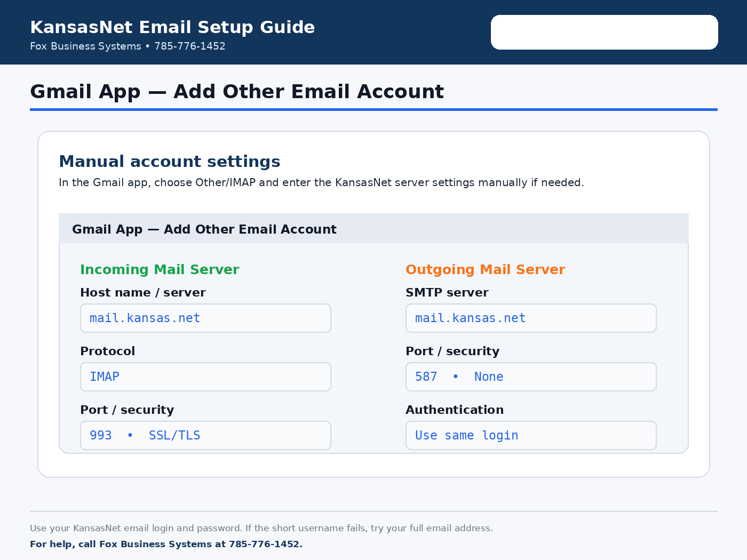Click the Host name / server label

click(142, 293)
